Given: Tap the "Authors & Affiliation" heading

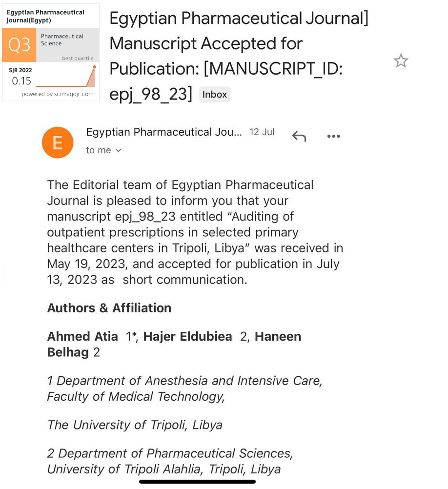Looking at the screenshot, I should click(x=109, y=308).
